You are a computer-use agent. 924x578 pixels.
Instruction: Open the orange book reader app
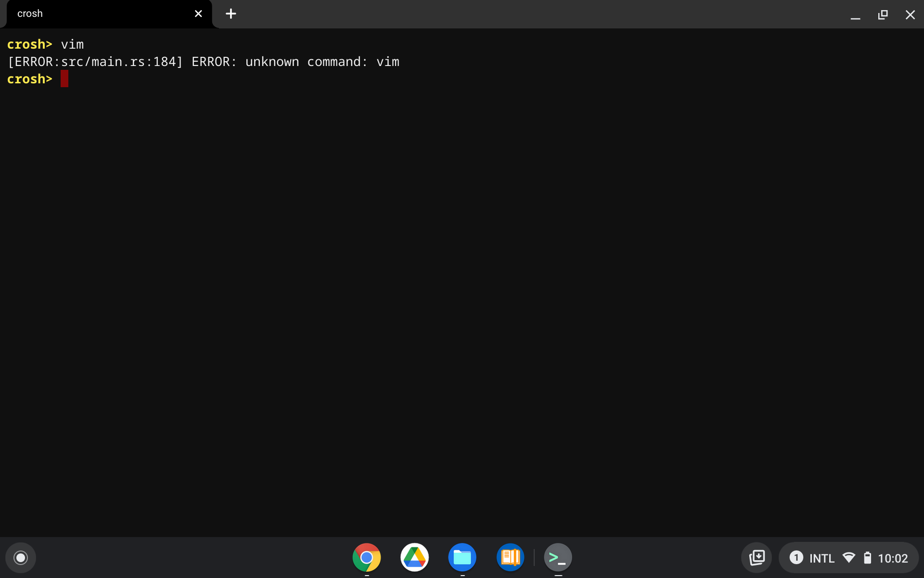[x=510, y=557]
